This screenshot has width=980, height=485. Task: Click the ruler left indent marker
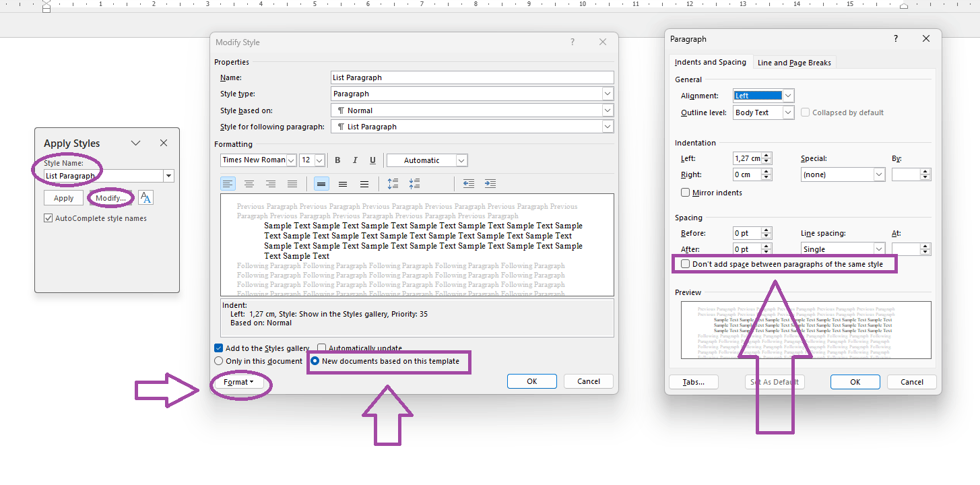pyautogui.click(x=46, y=7)
